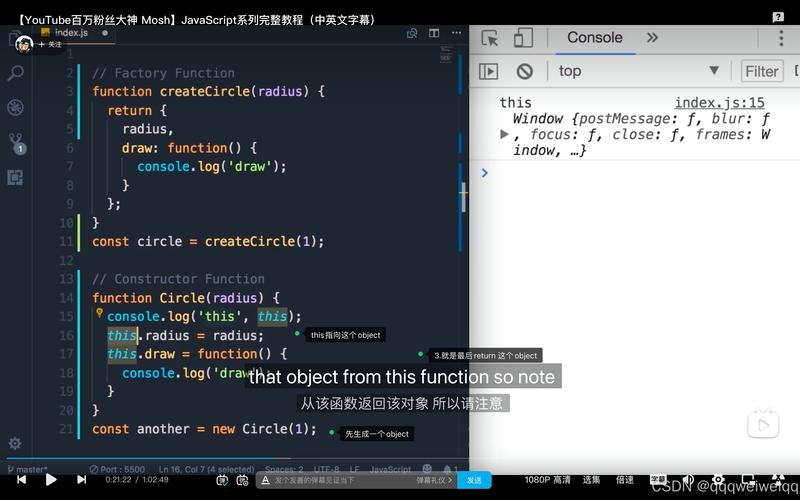
Task: Switch to the Console tab
Action: 595,38
